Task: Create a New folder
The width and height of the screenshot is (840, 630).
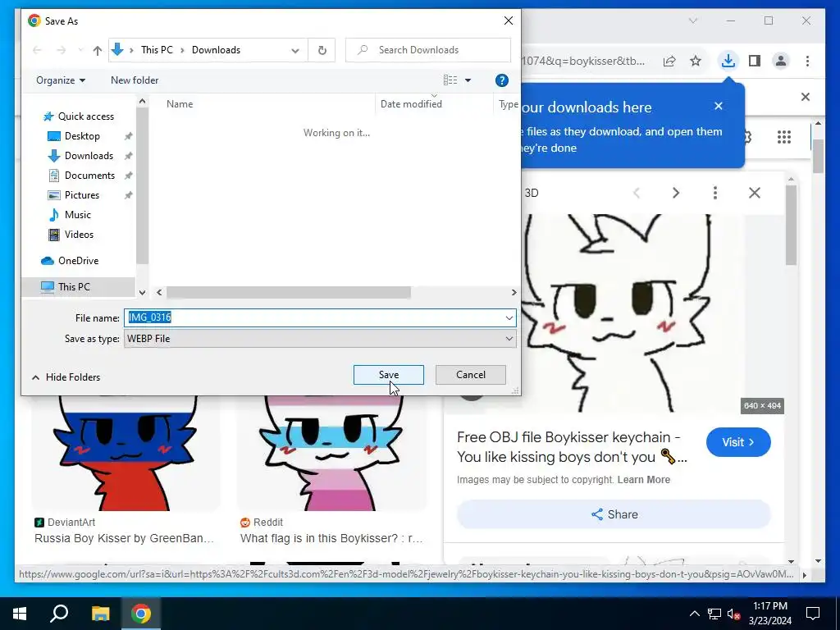Action: (135, 80)
